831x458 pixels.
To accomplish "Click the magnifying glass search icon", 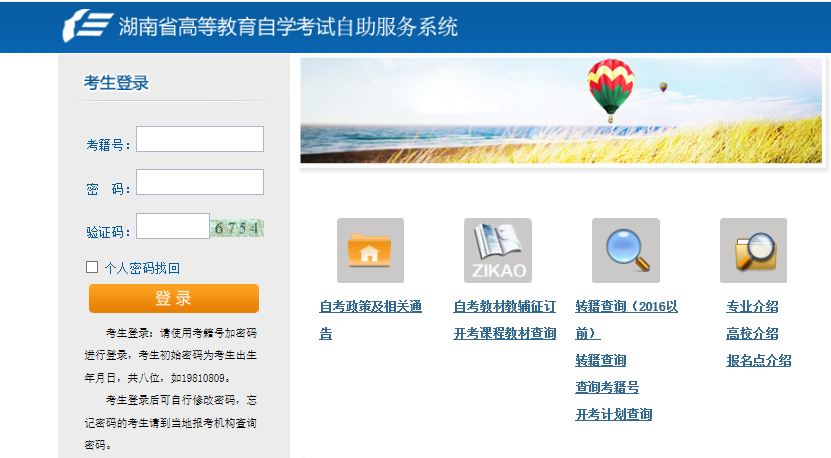I will (625, 250).
